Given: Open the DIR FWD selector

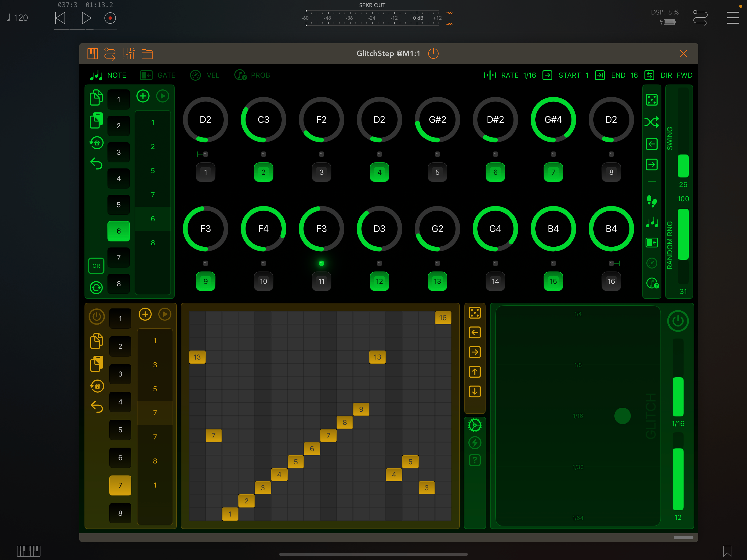Looking at the screenshot, I should [x=668, y=75].
